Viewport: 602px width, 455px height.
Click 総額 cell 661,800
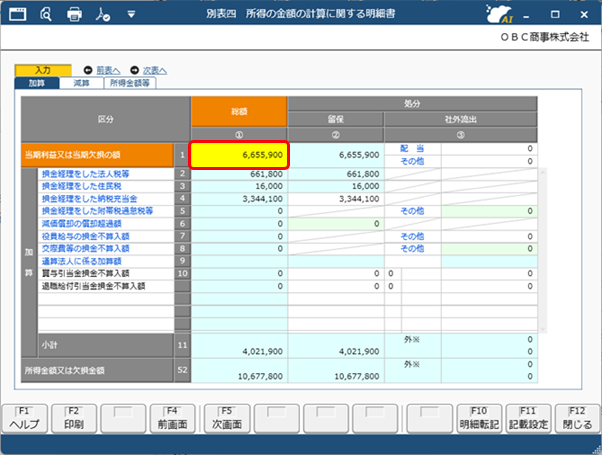coord(239,174)
